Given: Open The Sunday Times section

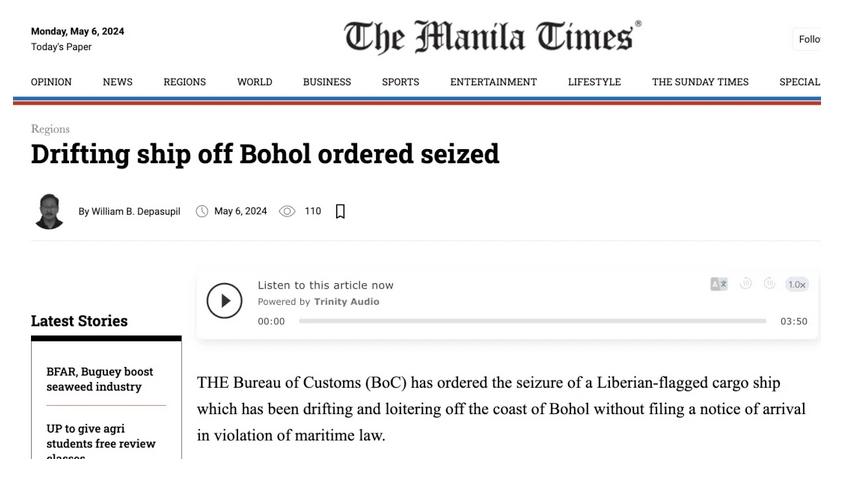Looking at the screenshot, I should click(x=700, y=82).
